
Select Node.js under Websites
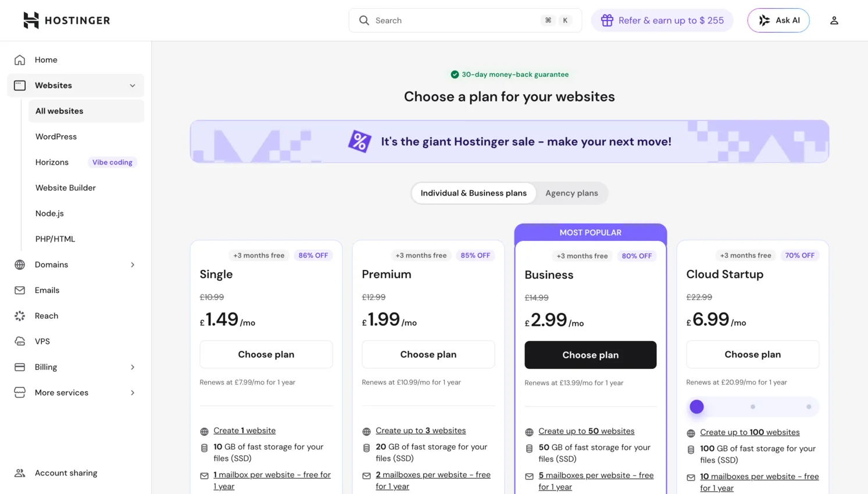49,213
